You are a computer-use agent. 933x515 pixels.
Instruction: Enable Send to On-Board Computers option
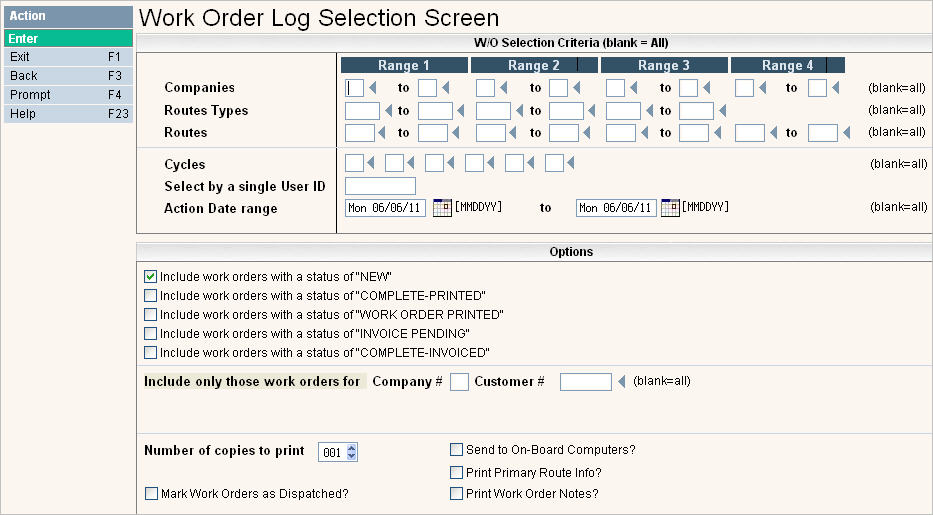coord(456,450)
